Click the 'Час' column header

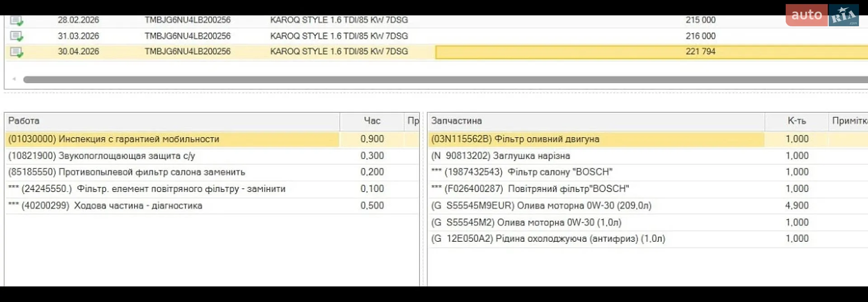pyautogui.click(x=372, y=121)
